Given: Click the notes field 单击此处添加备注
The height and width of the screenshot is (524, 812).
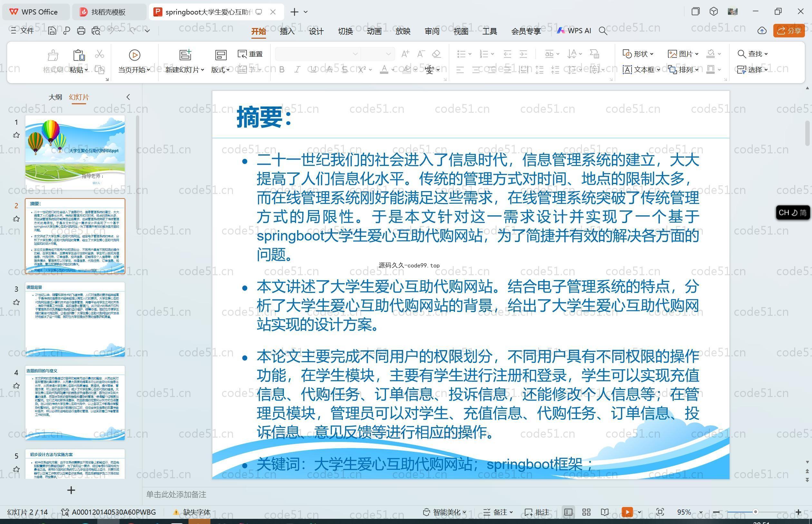Looking at the screenshot, I should click(176, 494).
